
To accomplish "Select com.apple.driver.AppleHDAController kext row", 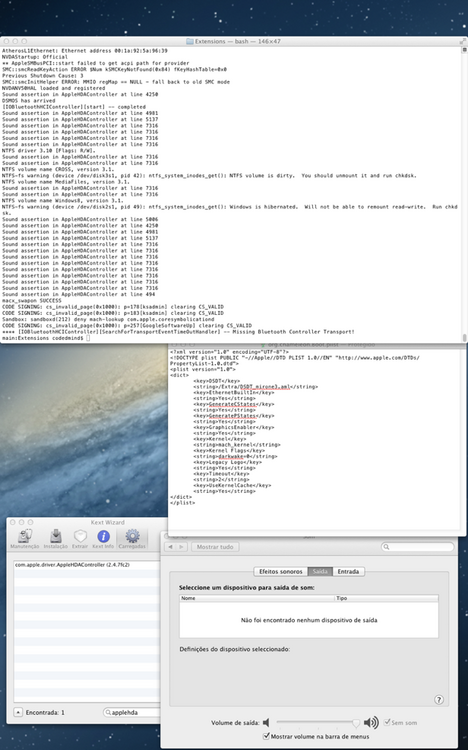I will pyautogui.click(x=87, y=565).
